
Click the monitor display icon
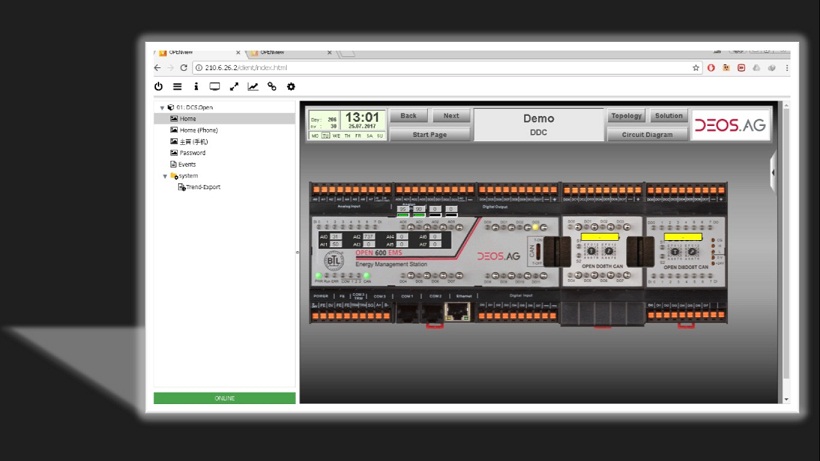[215, 87]
